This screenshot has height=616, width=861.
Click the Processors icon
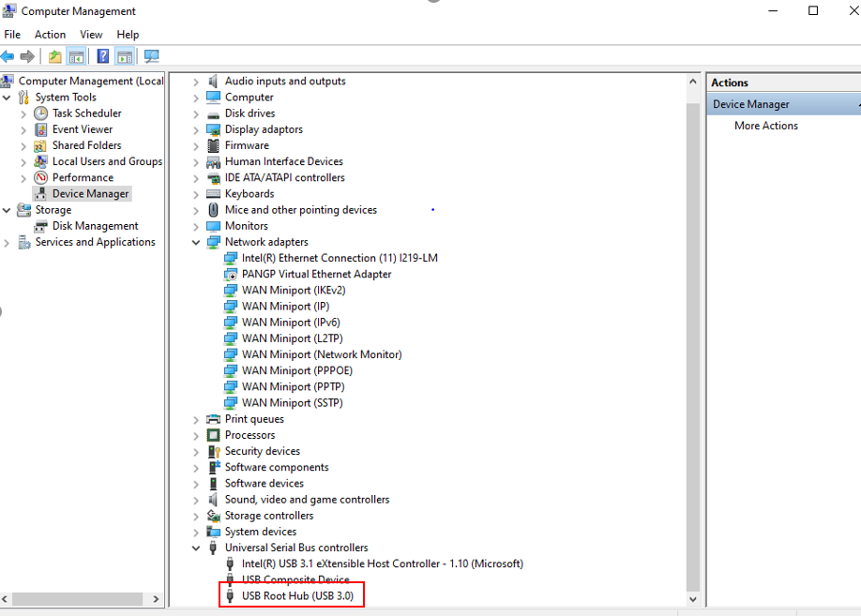[x=213, y=435]
